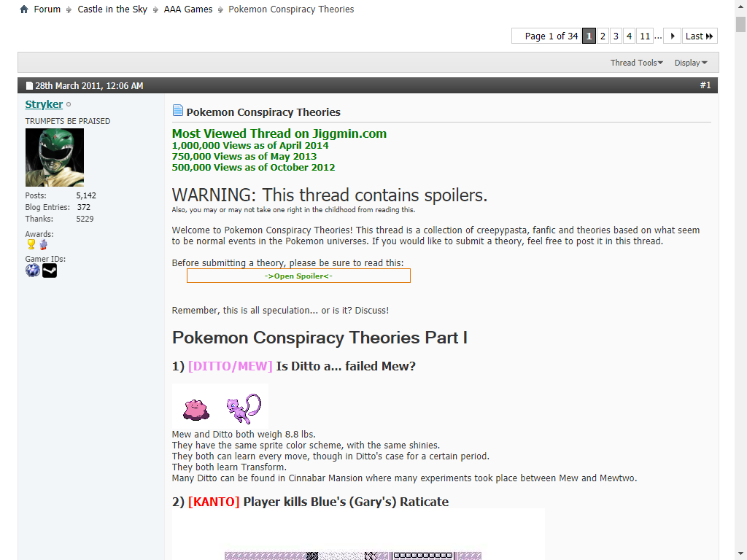Click the purple award icon
This screenshot has height=560, width=747.
43,245
